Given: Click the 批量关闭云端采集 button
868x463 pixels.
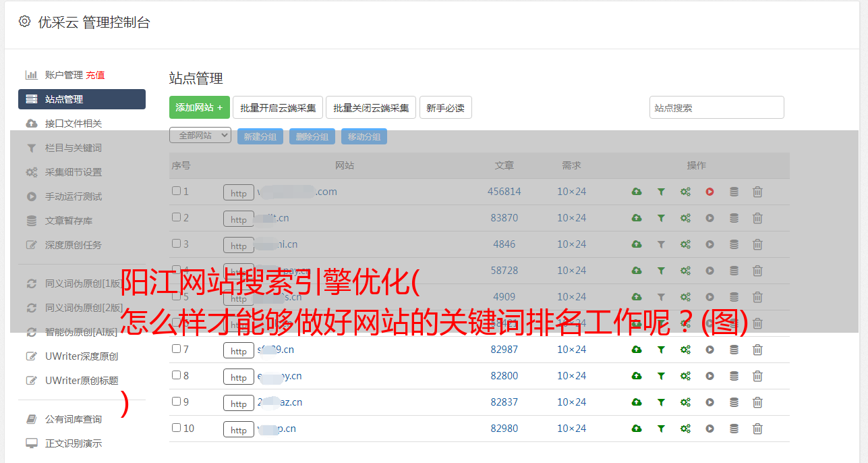Looking at the screenshot, I should point(371,107).
